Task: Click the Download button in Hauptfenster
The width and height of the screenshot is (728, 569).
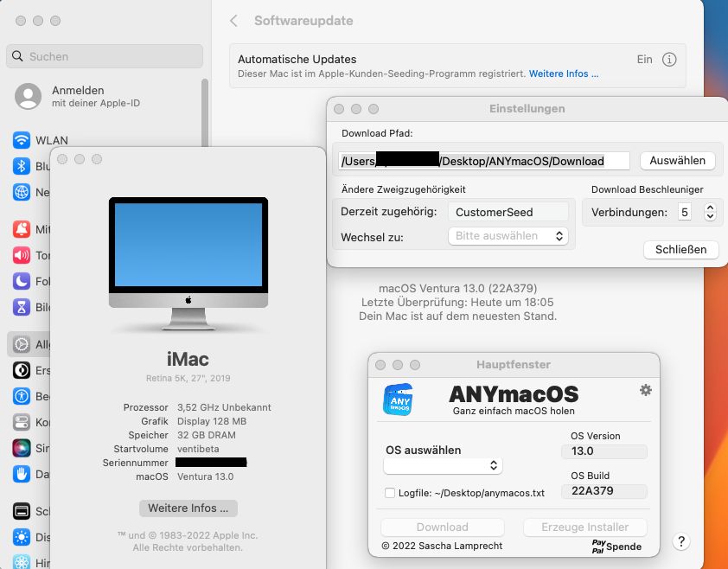Action: click(443, 527)
